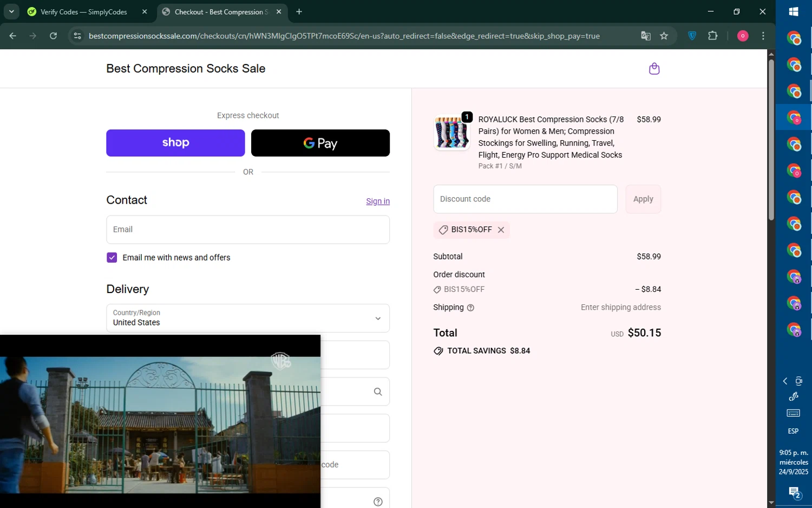The image size is (812, 508).
Task: Click the highlighted active Chrome taskbar icon
Action: [794, 117]
